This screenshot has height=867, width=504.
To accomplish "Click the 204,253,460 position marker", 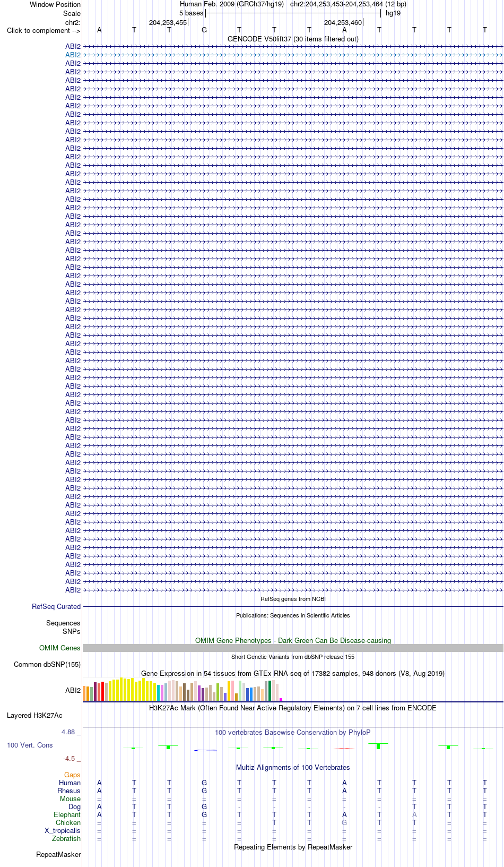I will coord(343,22).
